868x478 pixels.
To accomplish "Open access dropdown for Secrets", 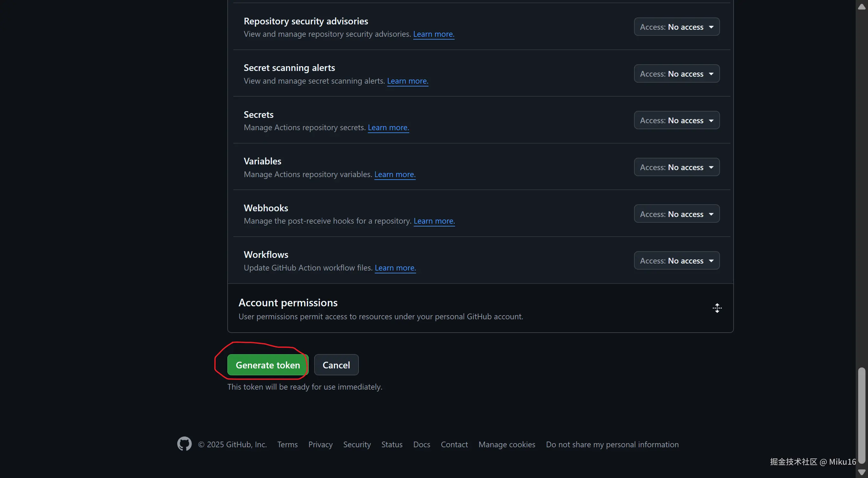I will point(677,120).
